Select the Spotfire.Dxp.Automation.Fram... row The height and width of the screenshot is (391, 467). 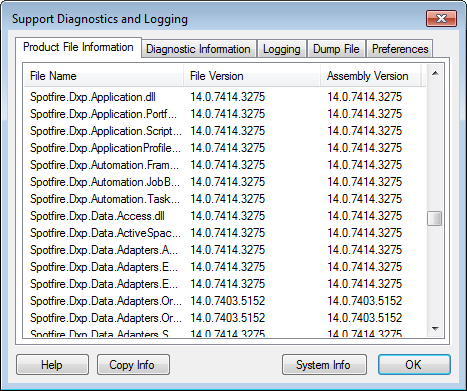click(x=225, y=165)
